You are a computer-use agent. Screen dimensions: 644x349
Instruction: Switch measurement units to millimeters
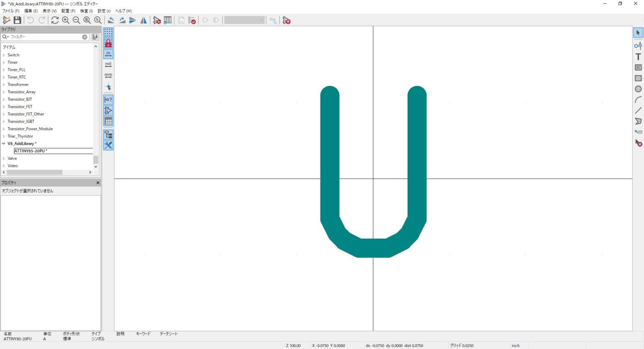tap(108, 75)
